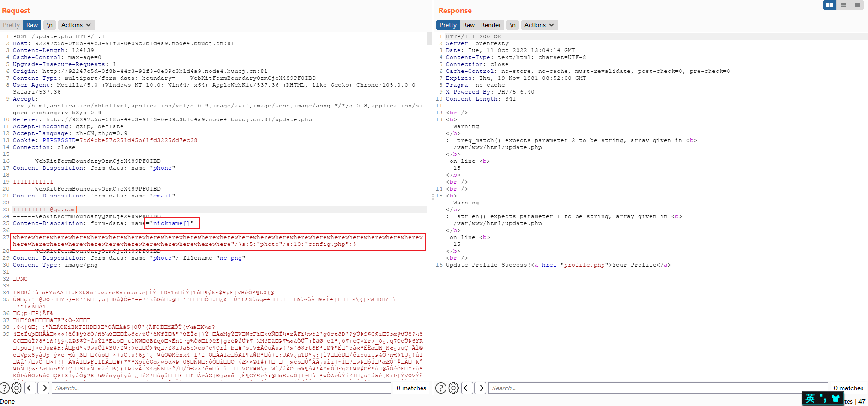Screen dimensions: 868x406
Task: Click the email value '1111111111@qq.com'
Action: 44,209
